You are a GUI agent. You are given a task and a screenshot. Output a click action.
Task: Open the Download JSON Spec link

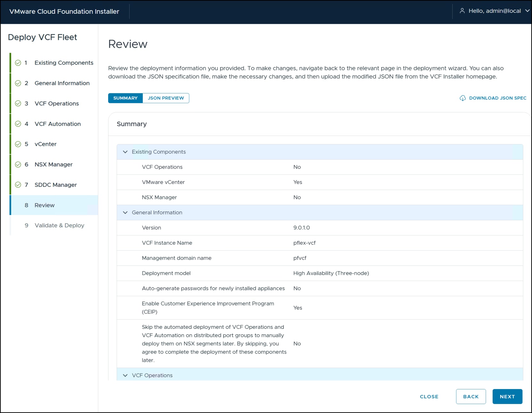click(x=497, y=98)
